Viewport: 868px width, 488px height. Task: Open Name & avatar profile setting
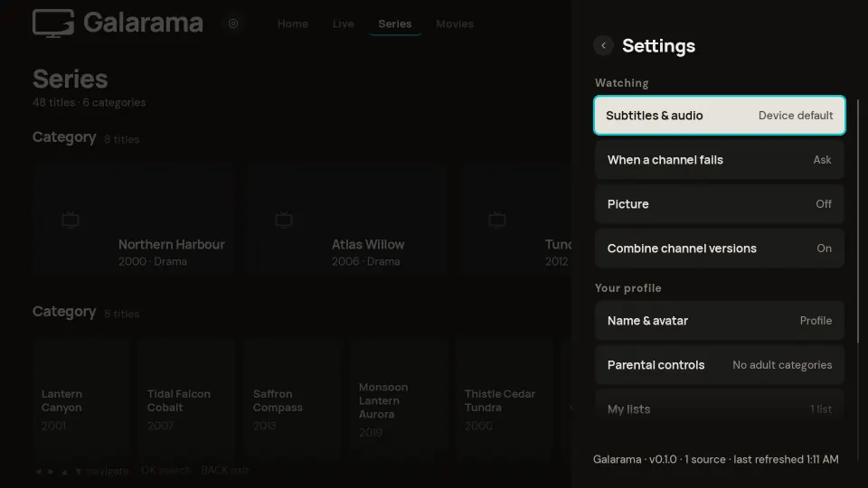pyautogui.click(x=719, y=320)
